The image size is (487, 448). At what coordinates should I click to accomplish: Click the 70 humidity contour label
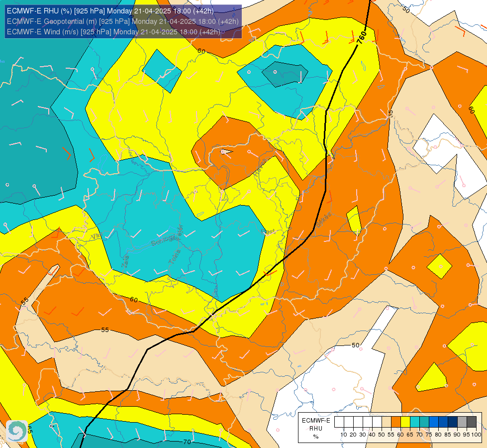(187, 442)
